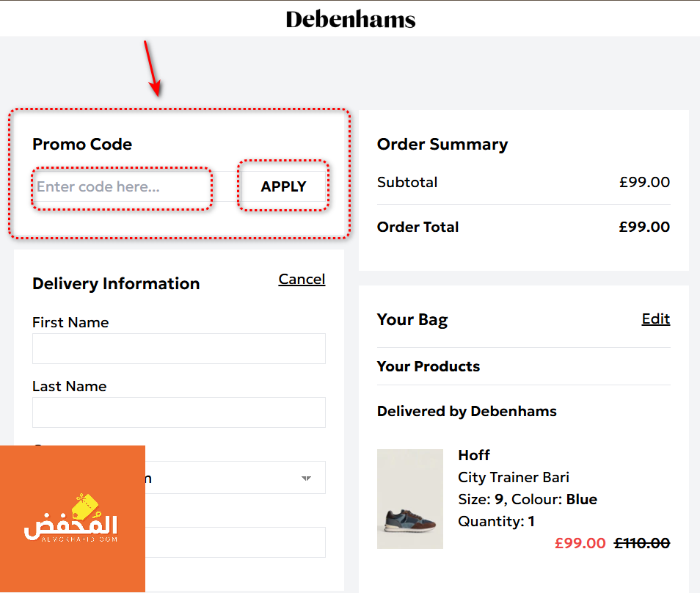This screenshot has height=593, width=700.
Task: Click the City Trainer Bari product name
Action: click(514, 477)
